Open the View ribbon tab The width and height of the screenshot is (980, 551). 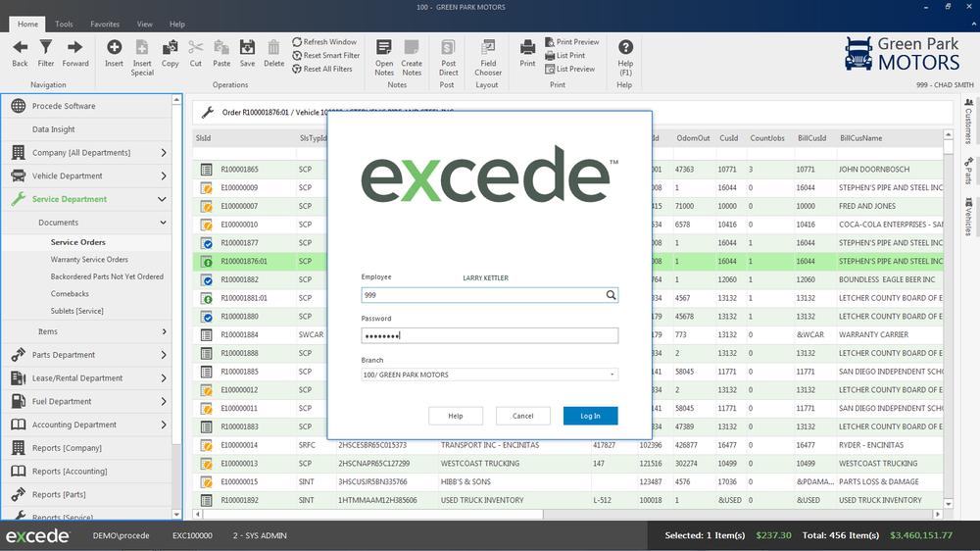144,24
